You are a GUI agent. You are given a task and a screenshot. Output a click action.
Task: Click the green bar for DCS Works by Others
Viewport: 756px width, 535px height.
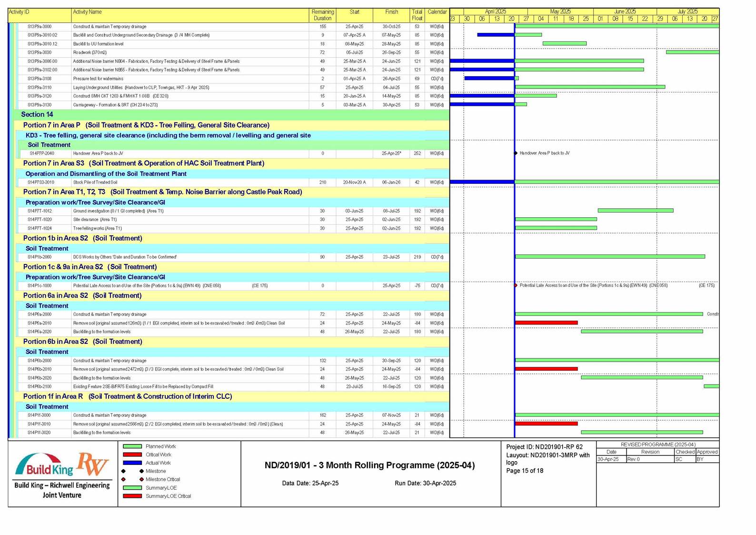point(610,257)
